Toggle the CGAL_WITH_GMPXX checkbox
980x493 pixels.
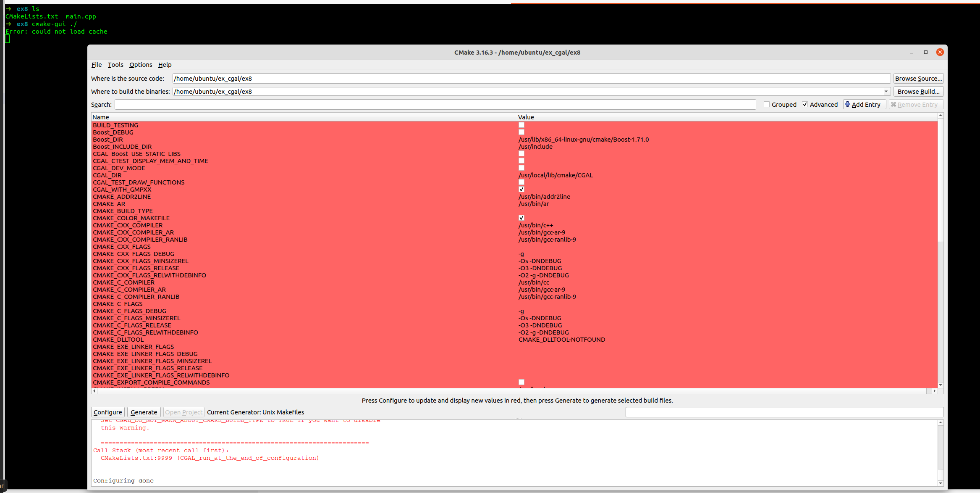point(521,190)
